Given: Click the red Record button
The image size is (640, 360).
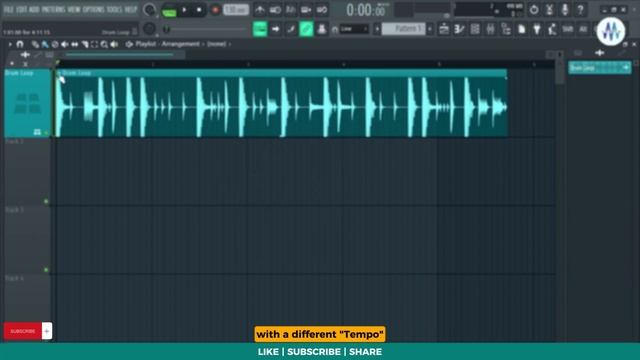Looking at the screenshot, I should [215, 10].
